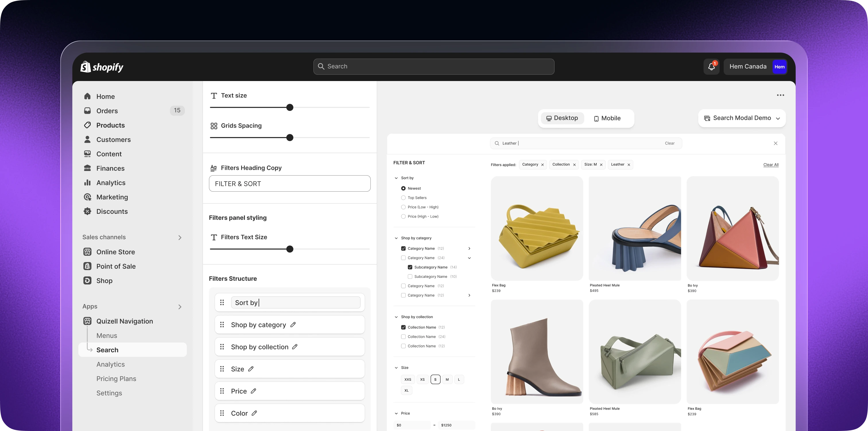868x431 pixels.
Task: Click the drag handle for Color row
Action: (222, 413)
